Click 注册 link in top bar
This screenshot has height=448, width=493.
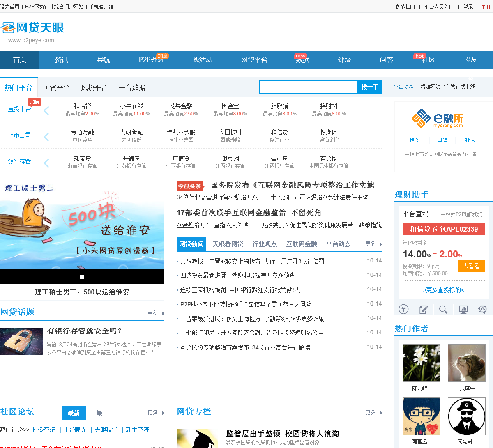(486, 7)
